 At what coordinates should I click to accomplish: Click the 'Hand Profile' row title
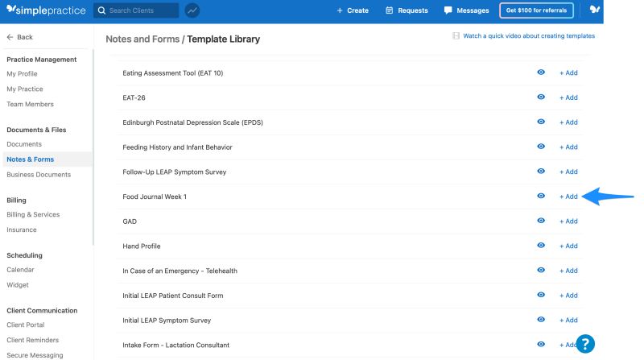(x=142, y=246)
